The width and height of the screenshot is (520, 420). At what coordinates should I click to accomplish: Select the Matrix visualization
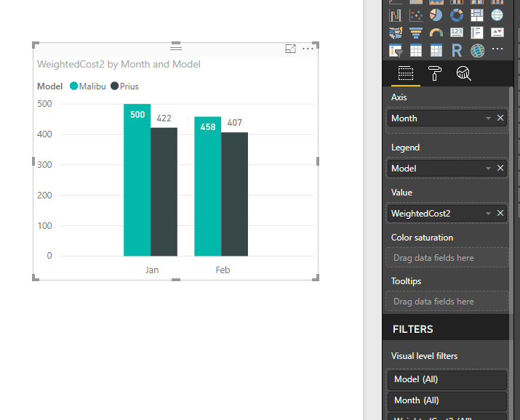tap(436, 50)
